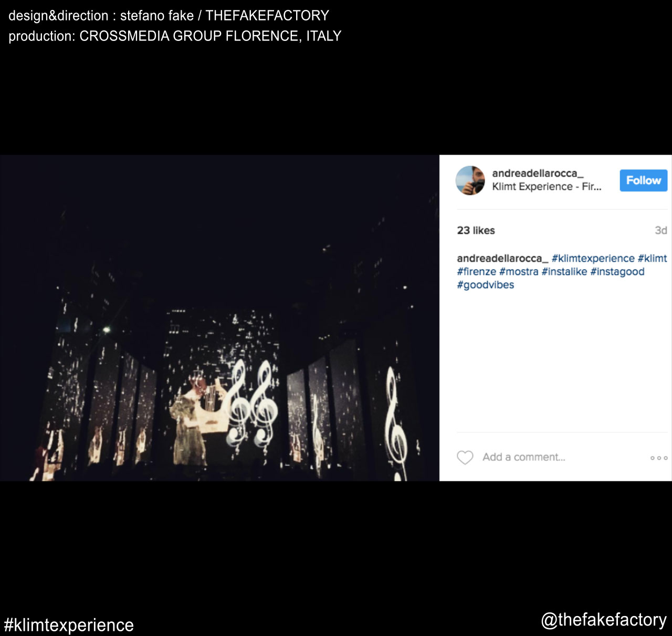Open andreadellarocca_ username in the header
The width and height of the screenshot is (672, 636).
[x=538, y=173]
